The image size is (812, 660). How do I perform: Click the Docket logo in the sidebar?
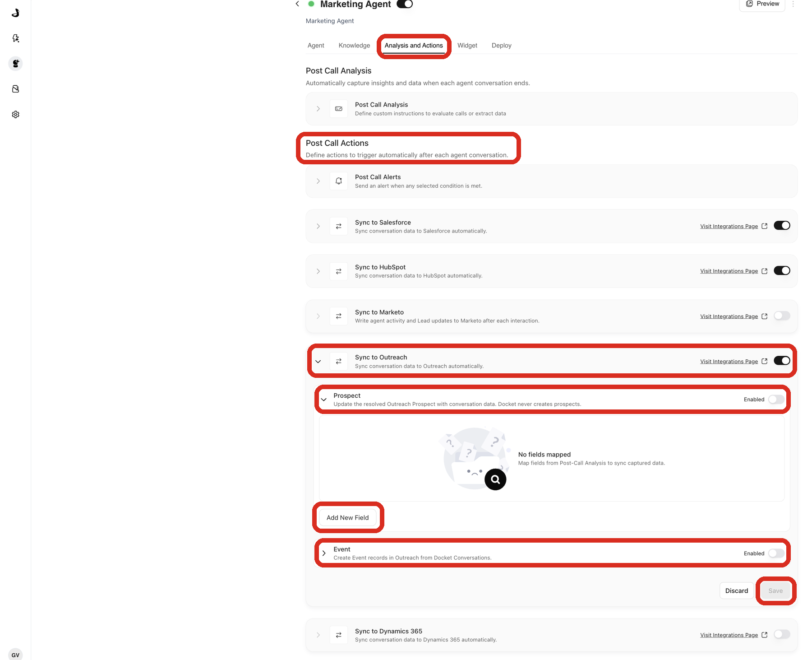coord(16,13)
